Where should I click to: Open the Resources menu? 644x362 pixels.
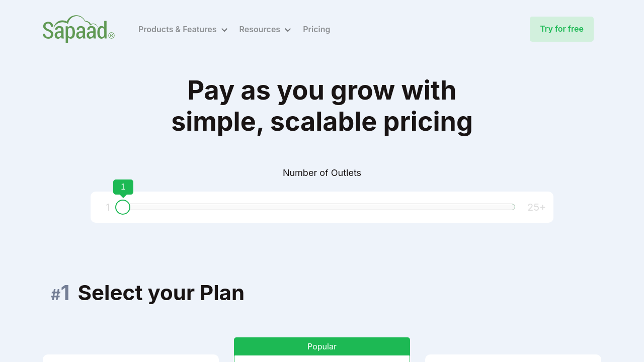(259, 30)
